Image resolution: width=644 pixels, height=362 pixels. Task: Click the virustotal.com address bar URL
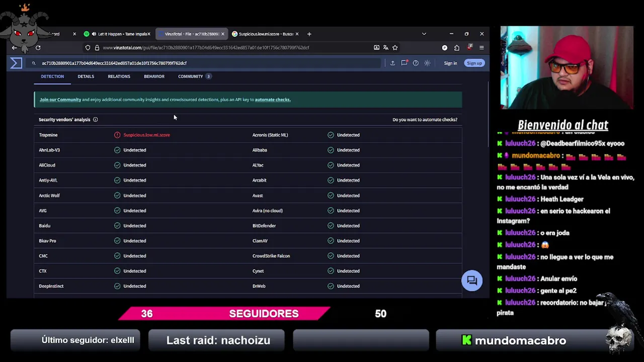(206, 48)
